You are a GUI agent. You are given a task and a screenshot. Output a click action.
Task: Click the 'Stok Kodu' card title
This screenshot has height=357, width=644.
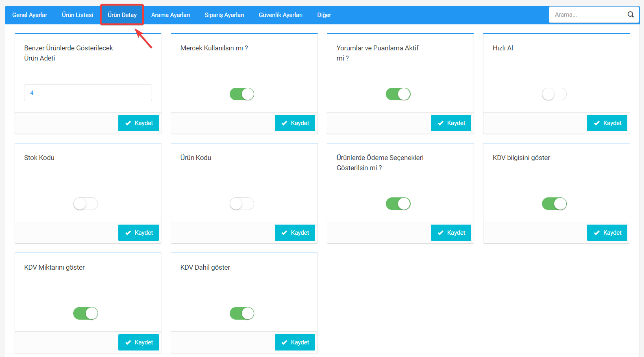point(39,158)
